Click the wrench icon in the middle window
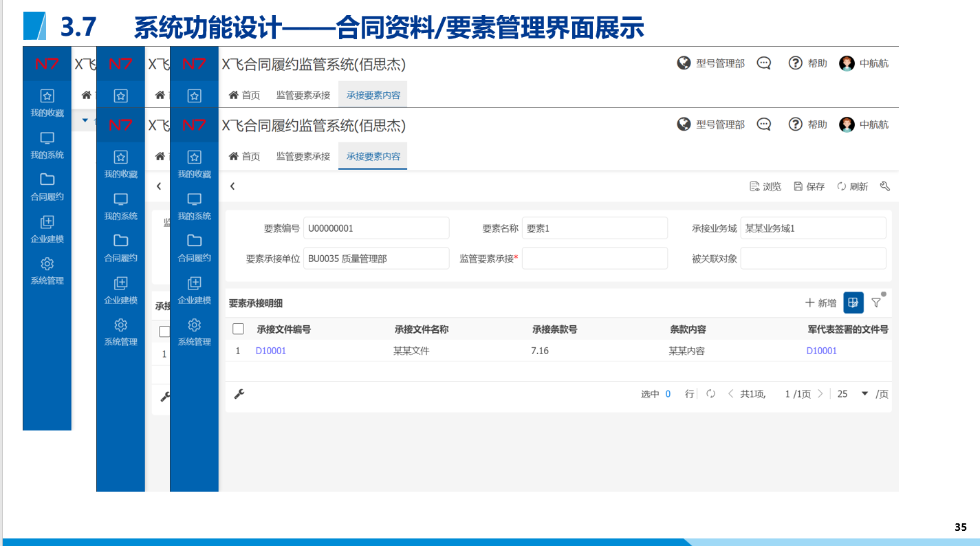Image resolution: width=980 pixels, height=546 pixels. pyautogui.click(x=165, y=396)
